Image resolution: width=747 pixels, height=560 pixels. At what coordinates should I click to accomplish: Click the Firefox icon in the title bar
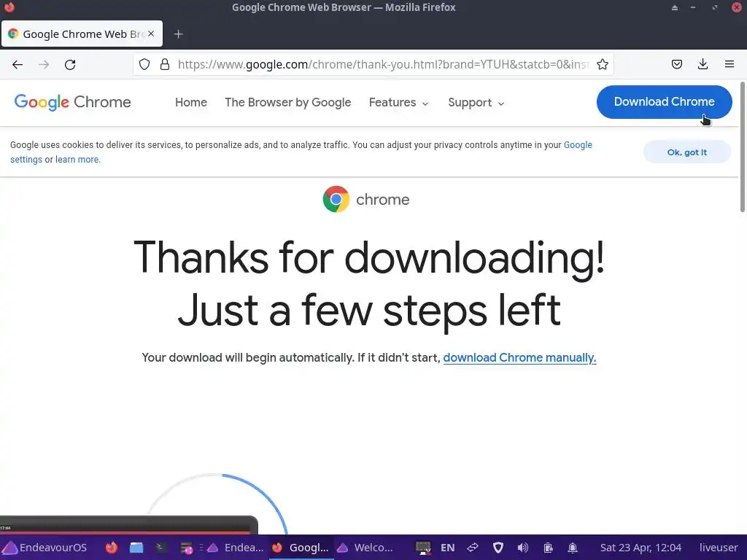click(x=9, y=7)
